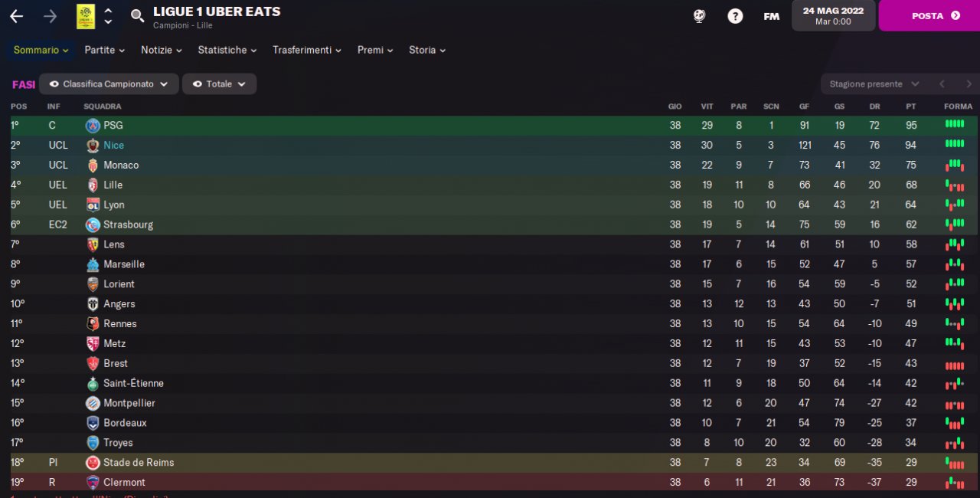Open the Partite menu

tap(104, 50)
